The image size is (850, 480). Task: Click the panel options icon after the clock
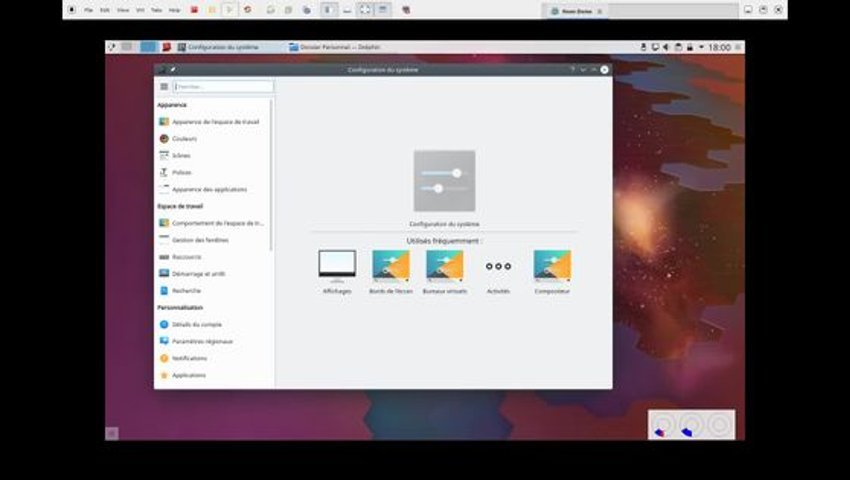(x=738, y=47)
